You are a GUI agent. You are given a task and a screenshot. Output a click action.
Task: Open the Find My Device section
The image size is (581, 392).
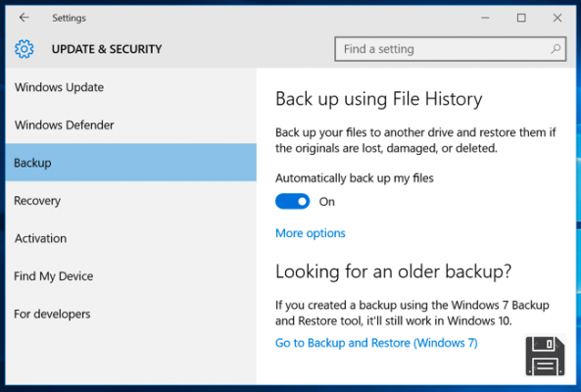tap(131, 276)
